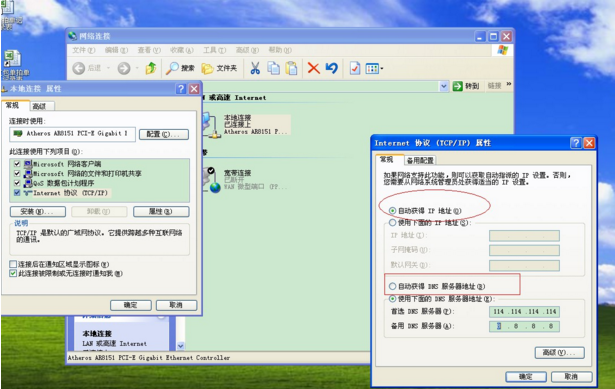The height and width of the screenshot is (389, 615).
Task: Click the green Go (转到) button
Action: (x=466, y=86)
